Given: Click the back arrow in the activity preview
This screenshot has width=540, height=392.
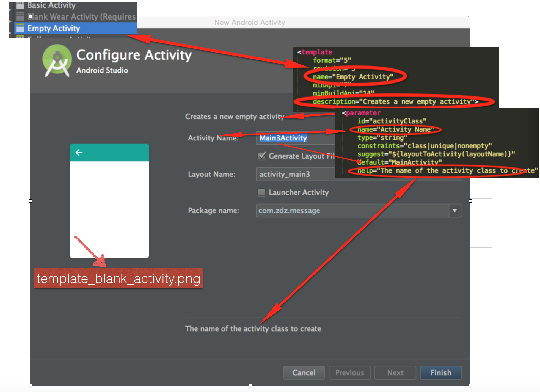Looking at the screenshot, I should click(x=79, y=153).
